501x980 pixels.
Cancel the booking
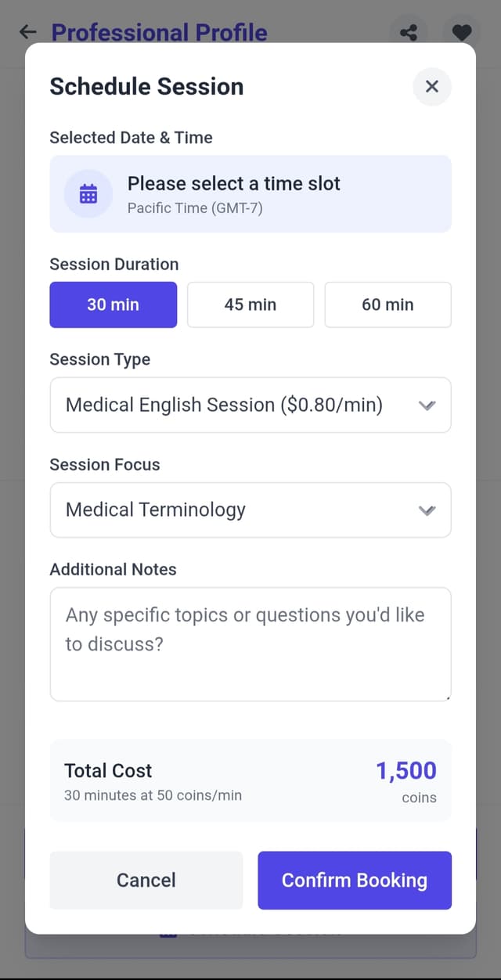click(146, 880)
